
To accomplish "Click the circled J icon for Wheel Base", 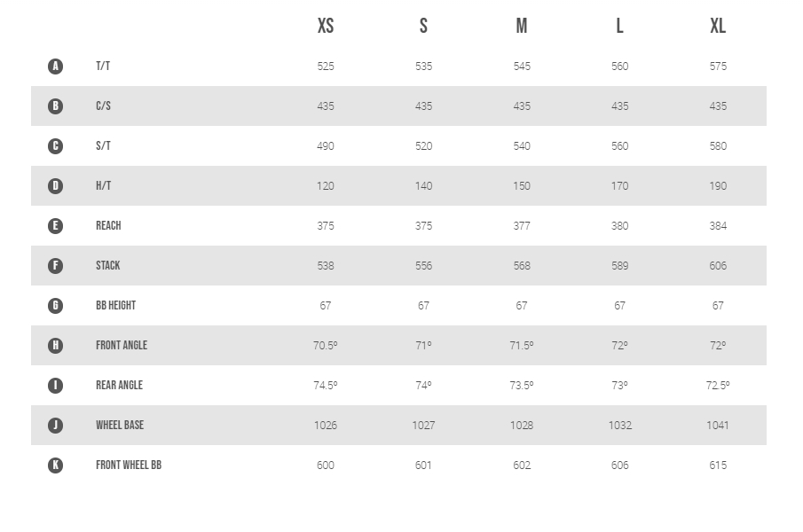I will click(55, 425).
